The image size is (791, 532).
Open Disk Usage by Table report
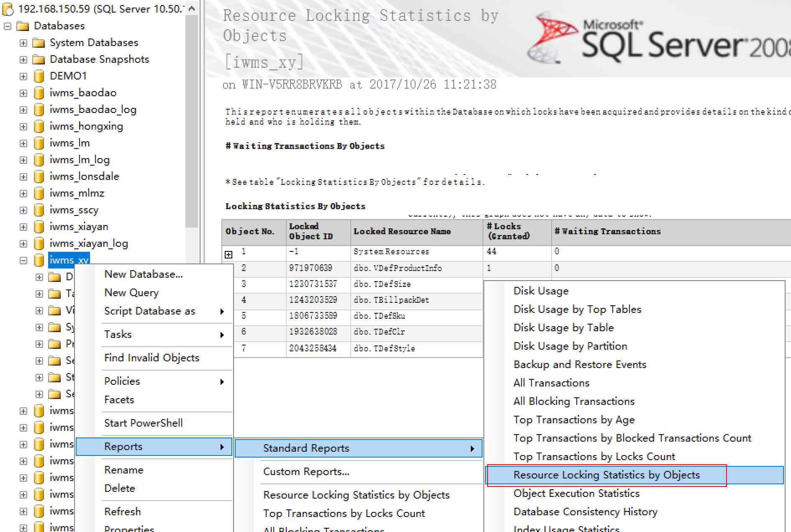[634, 328]
